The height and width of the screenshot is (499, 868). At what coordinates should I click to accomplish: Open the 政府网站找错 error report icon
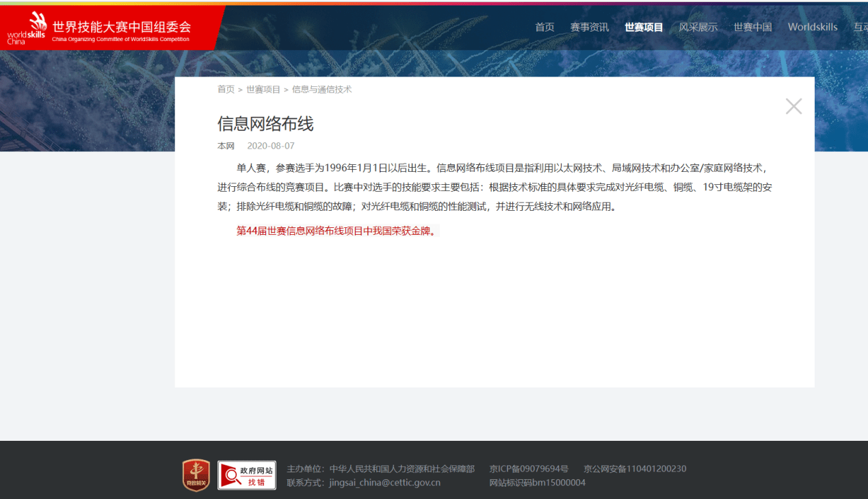247,475
